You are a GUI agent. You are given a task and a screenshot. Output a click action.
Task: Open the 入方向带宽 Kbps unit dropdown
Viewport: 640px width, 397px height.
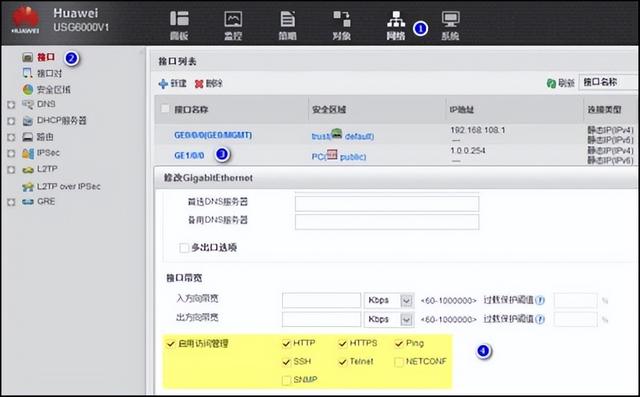[x=407, y=301]
